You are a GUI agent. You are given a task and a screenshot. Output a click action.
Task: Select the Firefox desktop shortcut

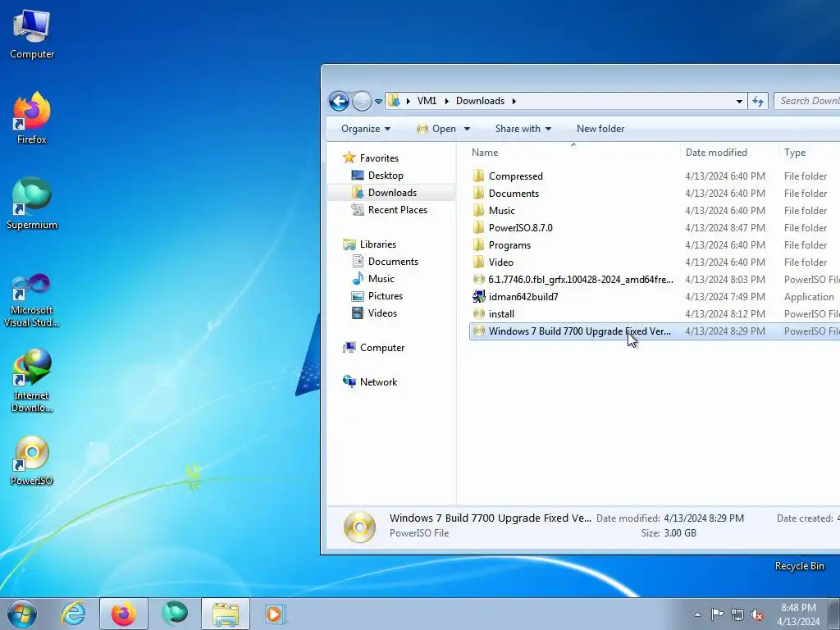coord(32,118)
